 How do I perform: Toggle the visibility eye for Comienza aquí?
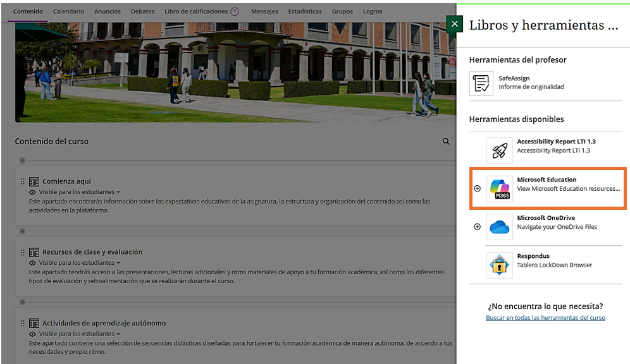coord(32,192)
